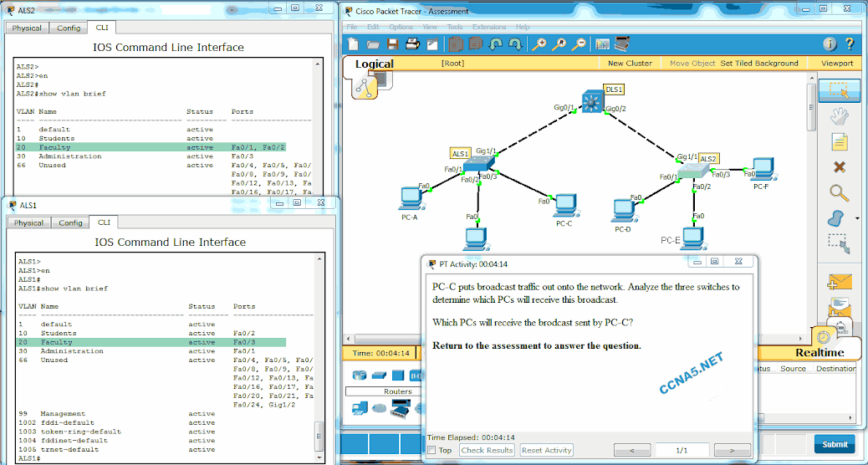
Task: Switch to Realtime mode tab
Action: 819,352
